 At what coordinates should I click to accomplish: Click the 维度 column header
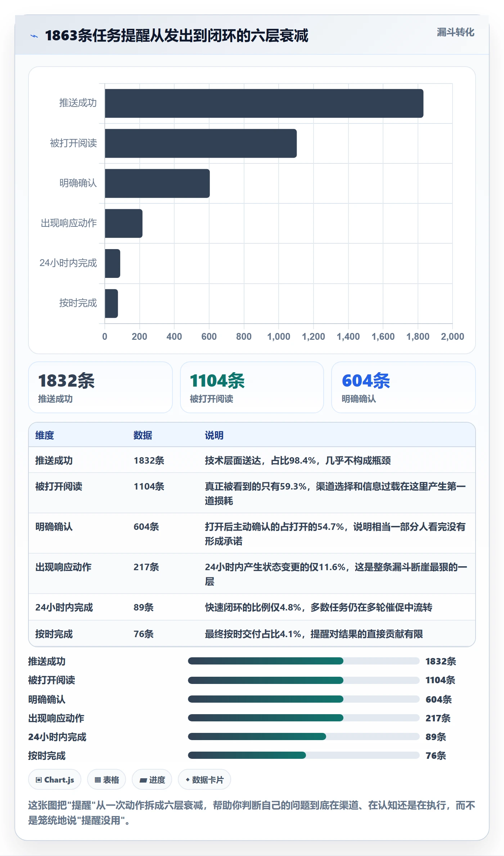pos(45,435)
